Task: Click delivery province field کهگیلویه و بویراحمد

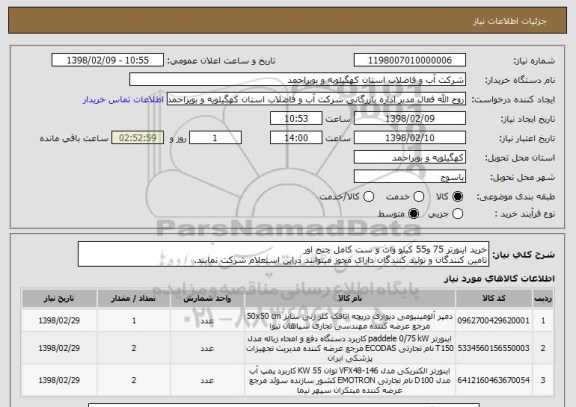Action: (410, 158)
